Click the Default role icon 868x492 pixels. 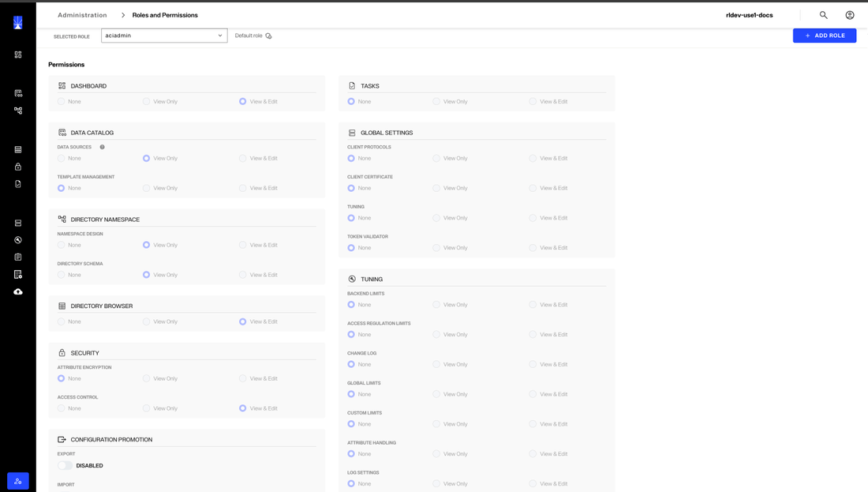coord(268,36)
